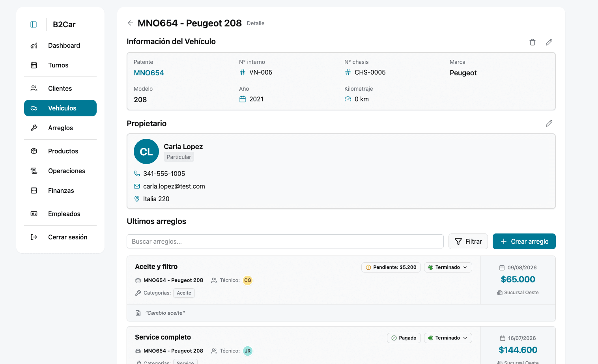Click the CL owner avatar
This screenshot has width=598, height=364.
[x=146, y=151]
